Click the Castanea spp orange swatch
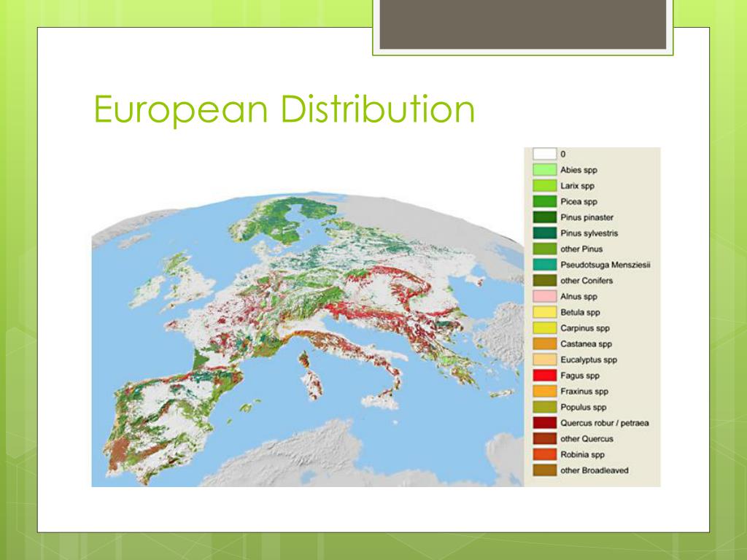 (544, 343)
